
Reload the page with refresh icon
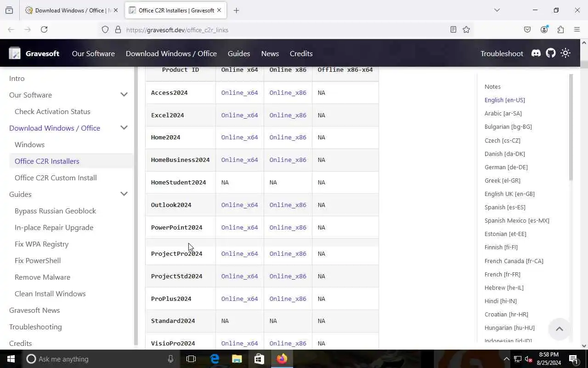point(44,29)
